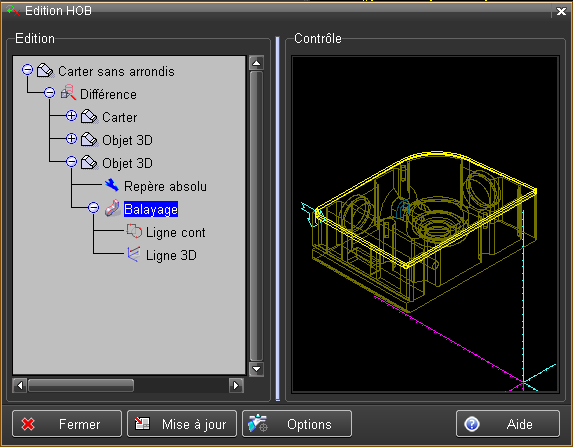
Task: Select the Ligne 3D tree item
Action: [x=171, y=255]
